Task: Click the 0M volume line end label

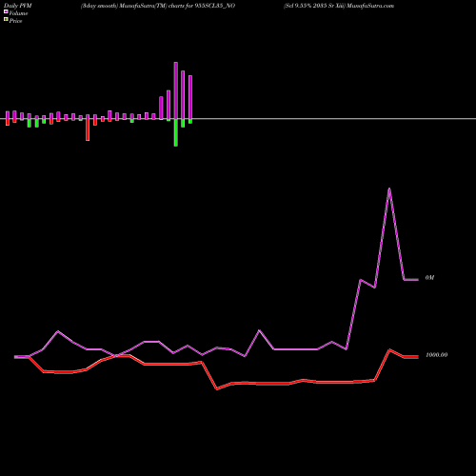Action: [429, 278]
